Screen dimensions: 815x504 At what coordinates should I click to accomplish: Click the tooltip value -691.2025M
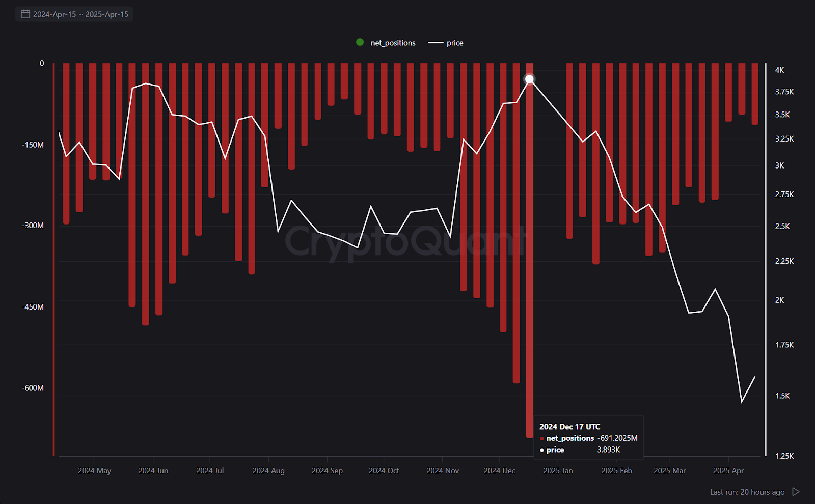point(617,438)
